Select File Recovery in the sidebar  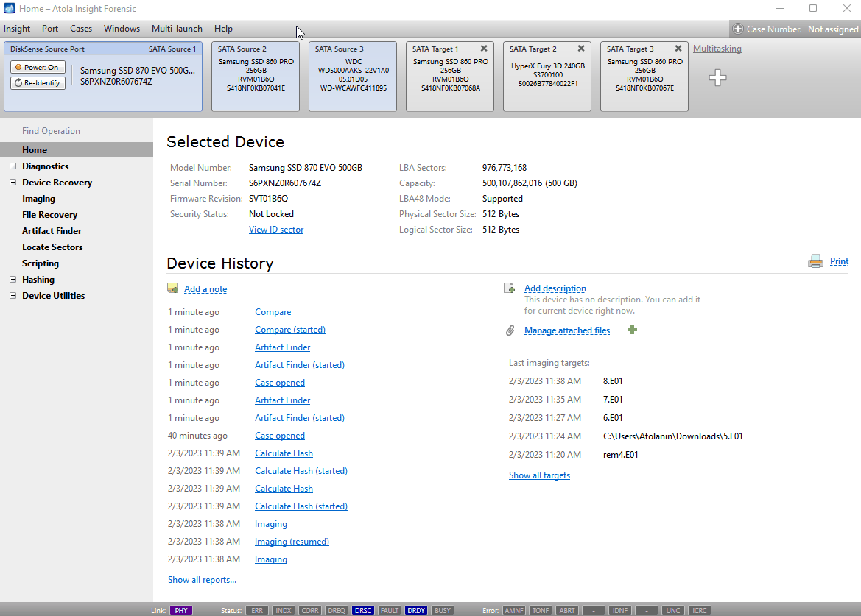pyautogui.click(x=49, y=214)
